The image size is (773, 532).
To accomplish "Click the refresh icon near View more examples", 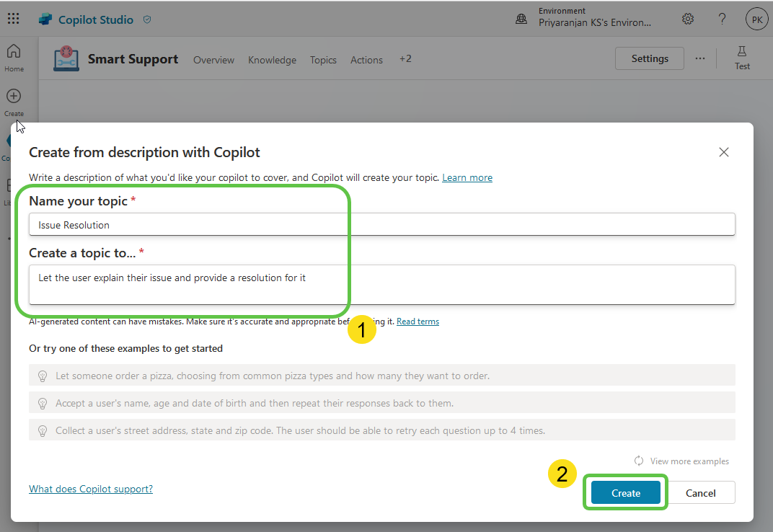I will (638, 461).
